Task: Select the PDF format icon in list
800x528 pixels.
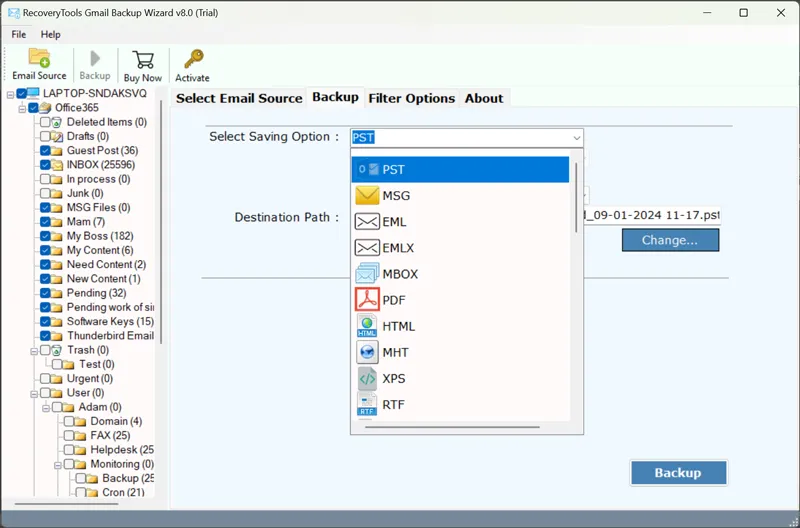Action: coord(367,300)
